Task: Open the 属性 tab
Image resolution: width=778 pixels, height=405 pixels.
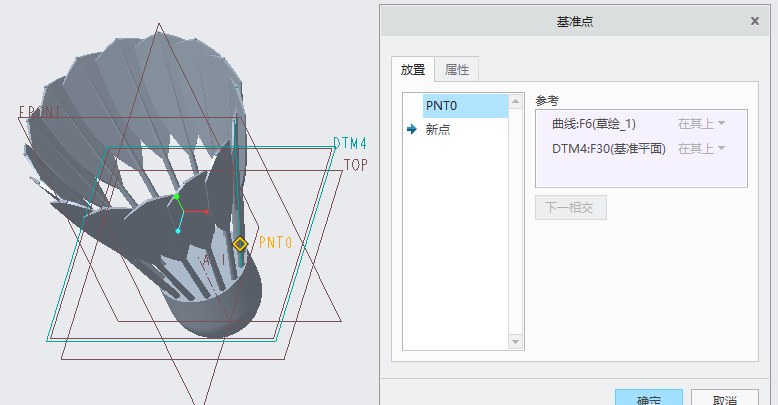Action: click(x=456, y=69)
